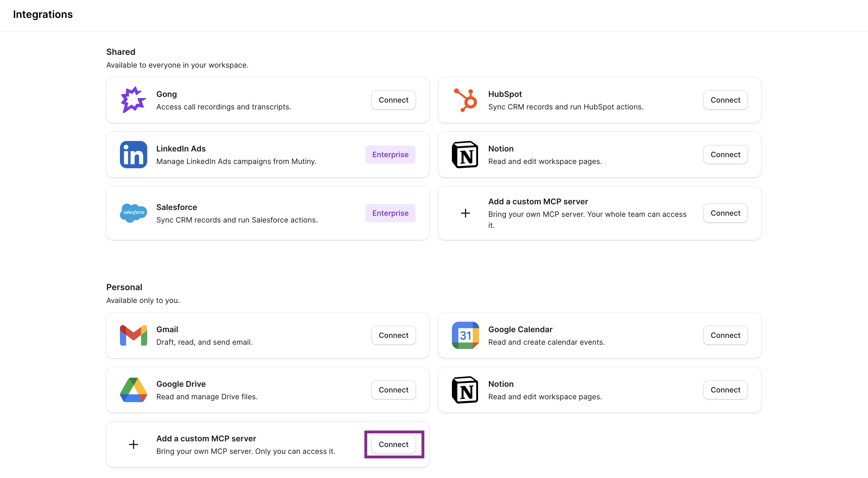Click the Google Drive triangle logo
Screen dimensions: 868x478
[133, 390]
